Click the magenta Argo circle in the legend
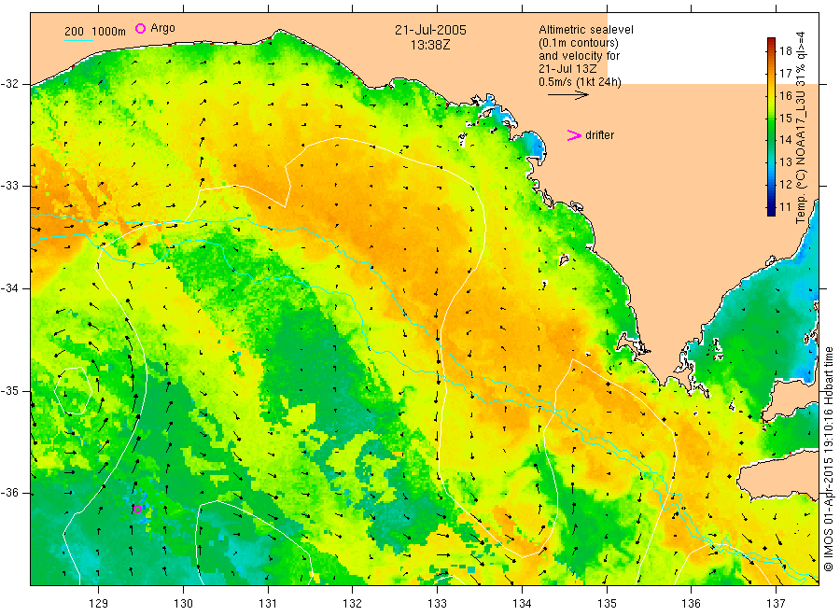Image resolution: width=840 pixels, height=616 pixels. (140, 28)
